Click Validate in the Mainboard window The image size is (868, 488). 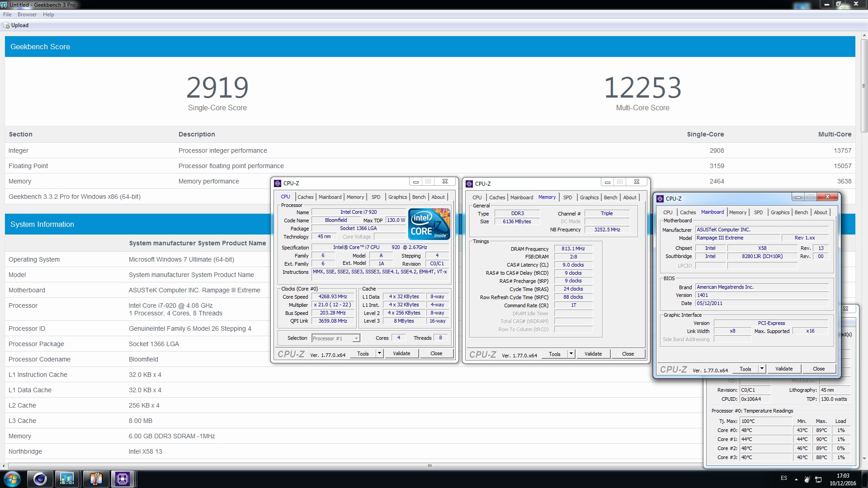click(784, 369)
